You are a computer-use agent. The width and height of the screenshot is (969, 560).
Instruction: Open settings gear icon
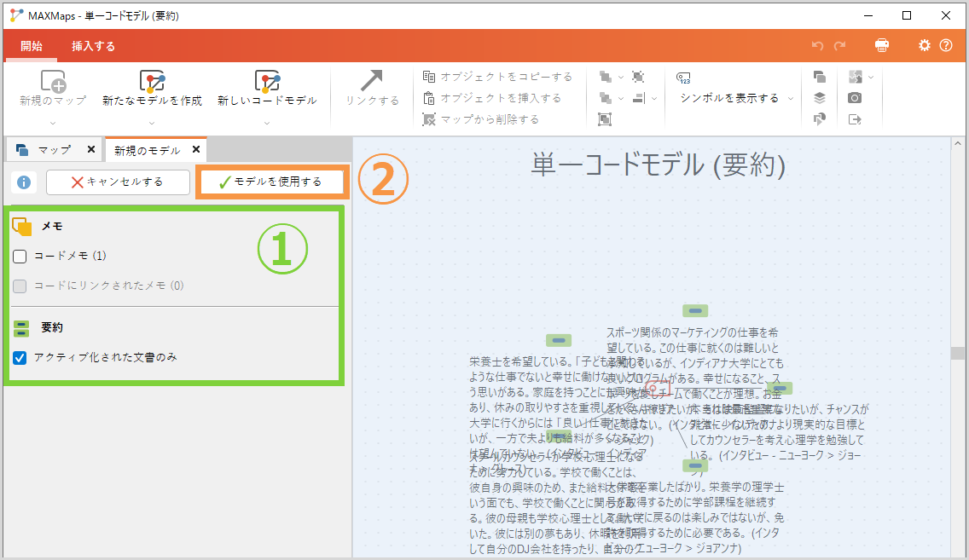click(924, 45)
